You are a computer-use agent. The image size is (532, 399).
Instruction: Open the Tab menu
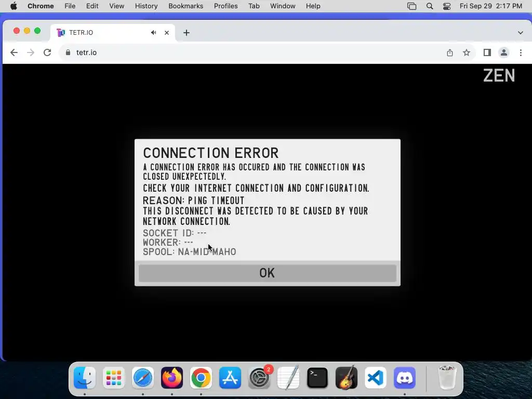254,6
